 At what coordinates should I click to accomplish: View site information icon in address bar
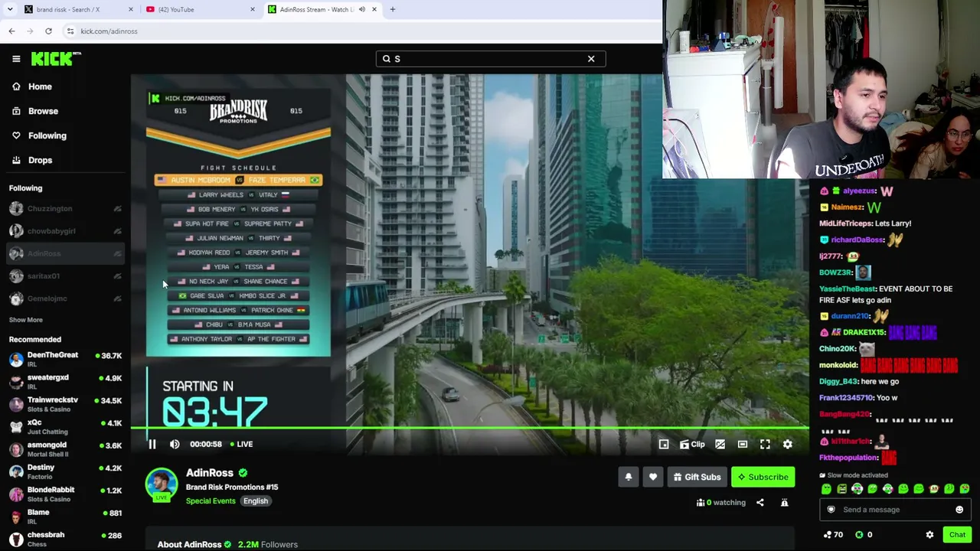70,31
